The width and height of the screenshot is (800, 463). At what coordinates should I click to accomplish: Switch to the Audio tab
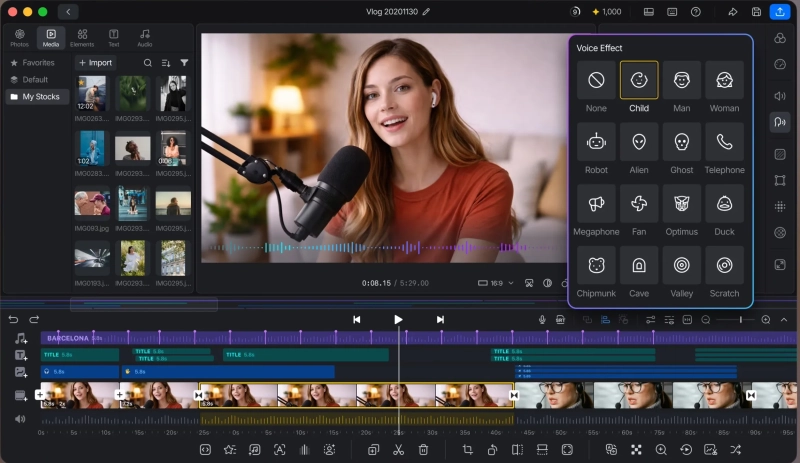(x=144, y=38)
